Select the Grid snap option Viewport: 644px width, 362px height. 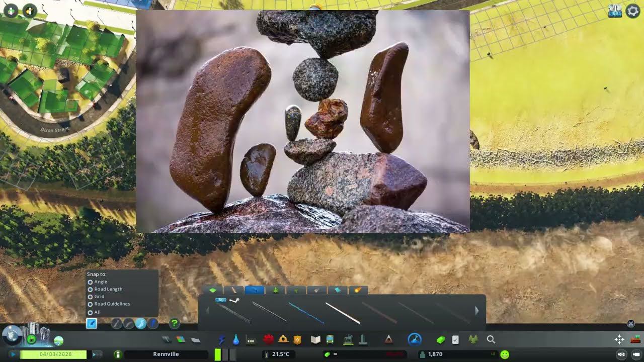(96, 297)
